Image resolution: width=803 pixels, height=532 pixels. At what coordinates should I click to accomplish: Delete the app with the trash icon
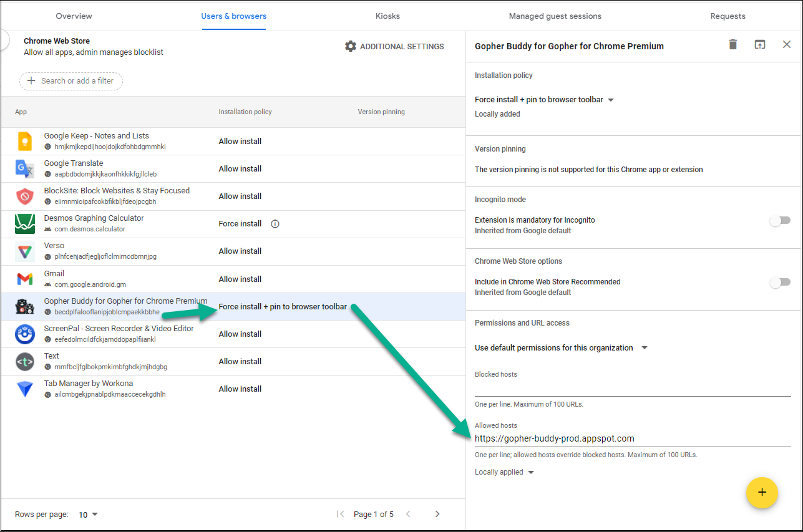pos(733,44)
